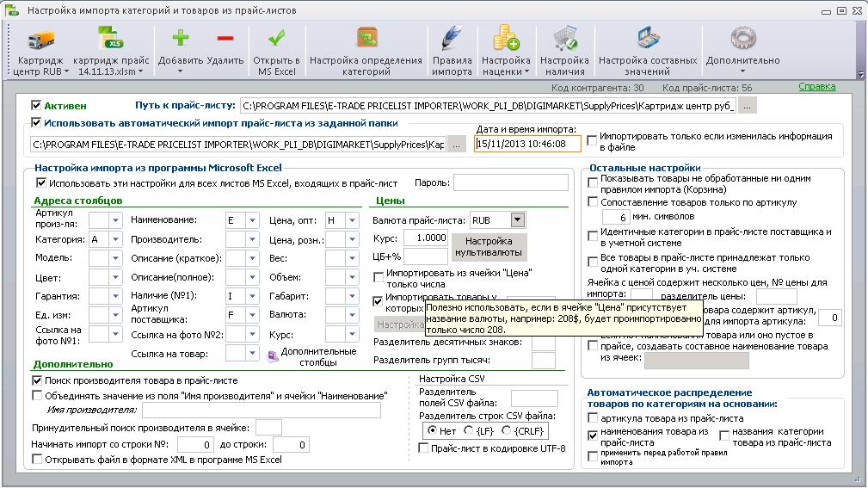Click the ЦБ+% input field
The height and width of the screenshot is (488, 868).
(x=425, y=256)
